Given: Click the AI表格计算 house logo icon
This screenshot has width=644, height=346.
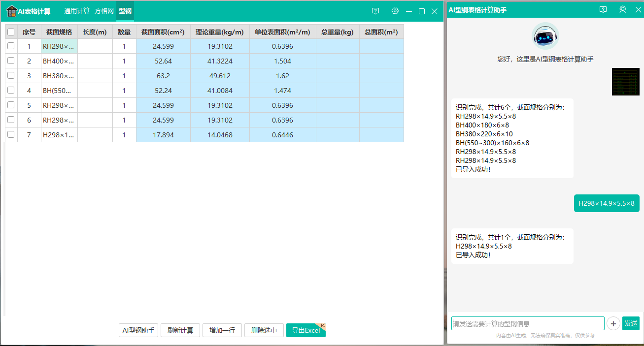Looking at the screenshot, I should (x=11, y=11).
